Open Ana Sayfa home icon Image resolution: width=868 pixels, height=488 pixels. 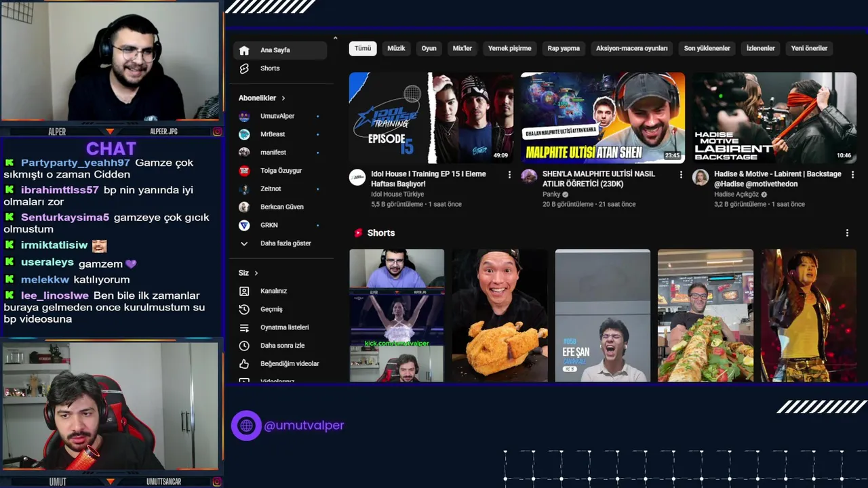point(244,50)
